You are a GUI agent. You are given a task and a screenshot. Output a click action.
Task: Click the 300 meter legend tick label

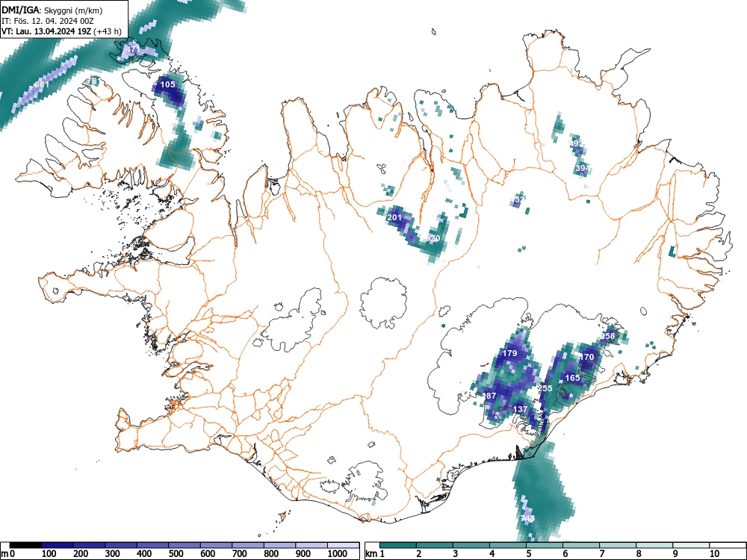pos(113,554)
